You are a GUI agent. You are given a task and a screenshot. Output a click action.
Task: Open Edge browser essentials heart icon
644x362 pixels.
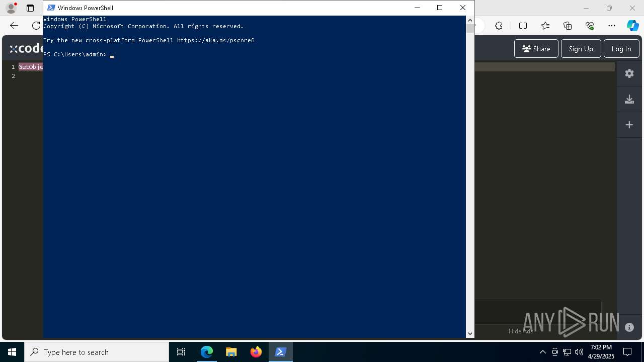click(x=590, y=26)
